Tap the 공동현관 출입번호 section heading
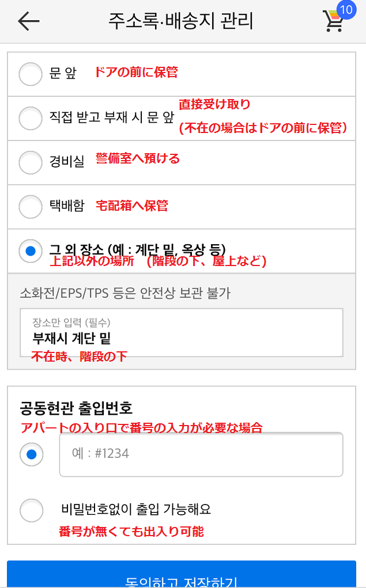Screen dimensions: 366x588 [x=76, y=409]
